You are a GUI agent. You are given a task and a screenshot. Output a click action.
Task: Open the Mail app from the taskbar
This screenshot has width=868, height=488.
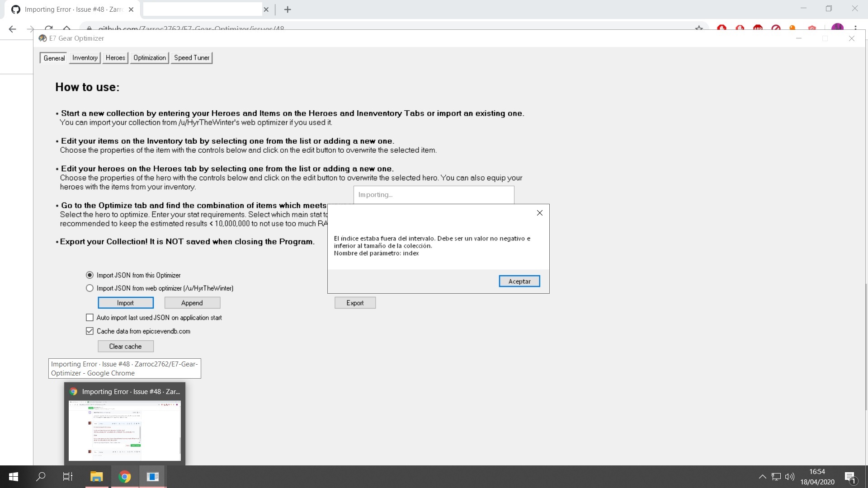point(152,477)
